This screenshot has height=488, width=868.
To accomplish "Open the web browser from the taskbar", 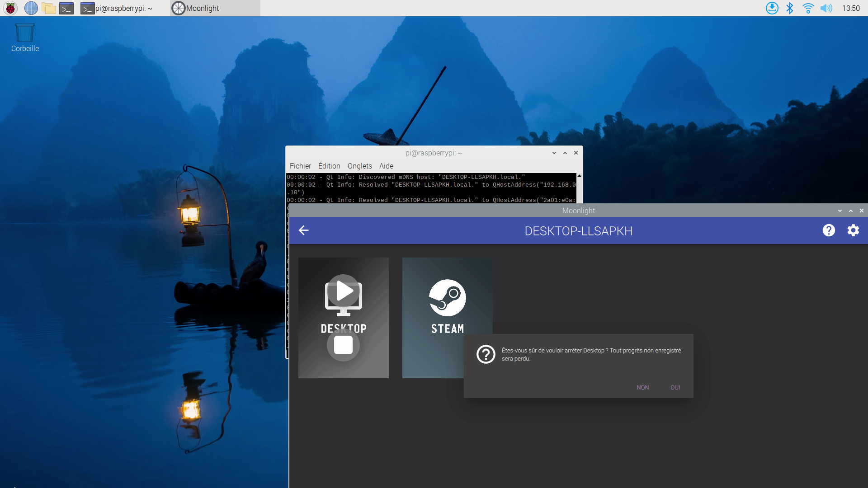I will [31, 8].
